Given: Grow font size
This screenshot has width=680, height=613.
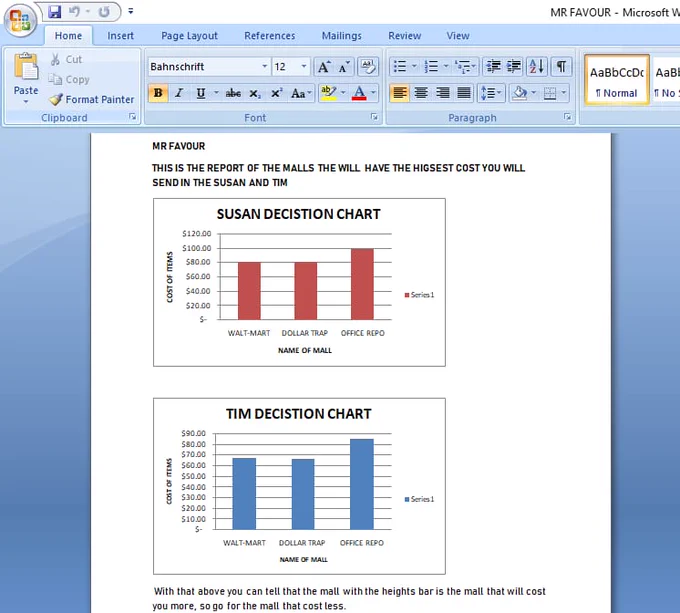Looking at the screenshot, I should point(324,67).
